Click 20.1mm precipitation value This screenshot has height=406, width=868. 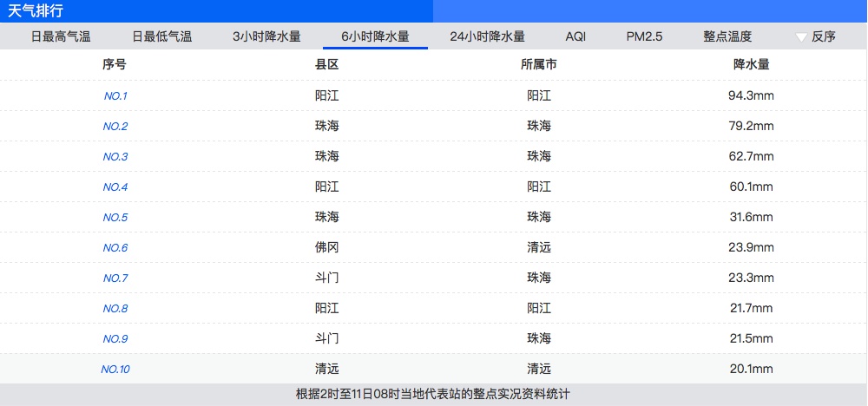tap(751, 369)
